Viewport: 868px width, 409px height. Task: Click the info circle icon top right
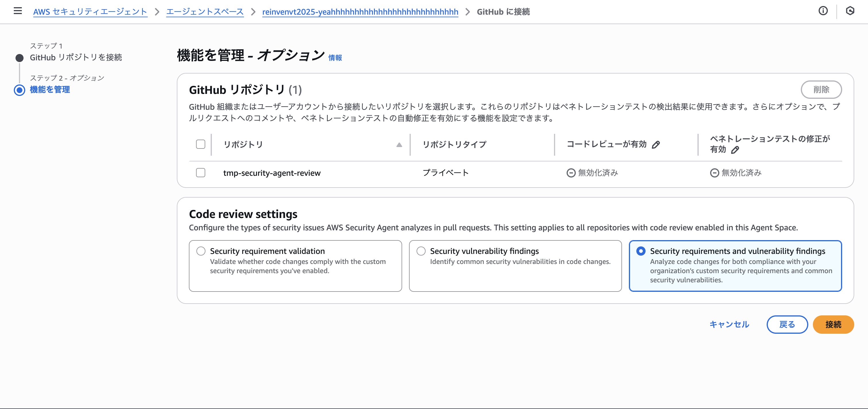click(x=823, y=11)
